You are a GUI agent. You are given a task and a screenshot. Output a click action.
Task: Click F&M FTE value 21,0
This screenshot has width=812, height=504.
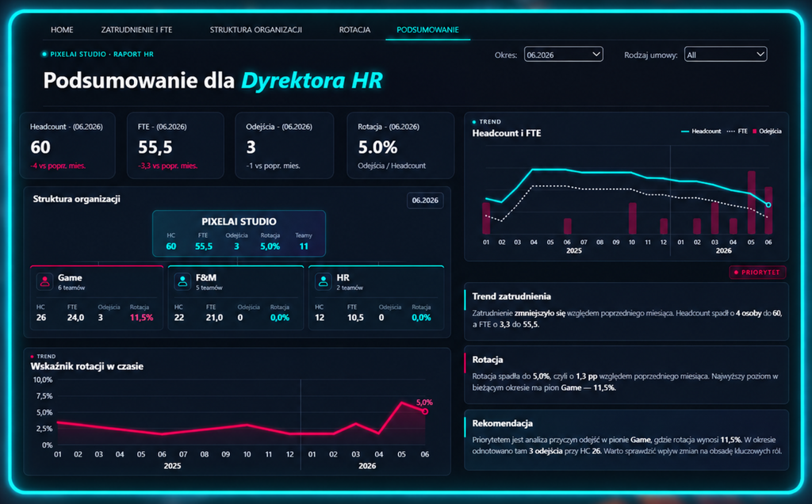click(214, 318)
